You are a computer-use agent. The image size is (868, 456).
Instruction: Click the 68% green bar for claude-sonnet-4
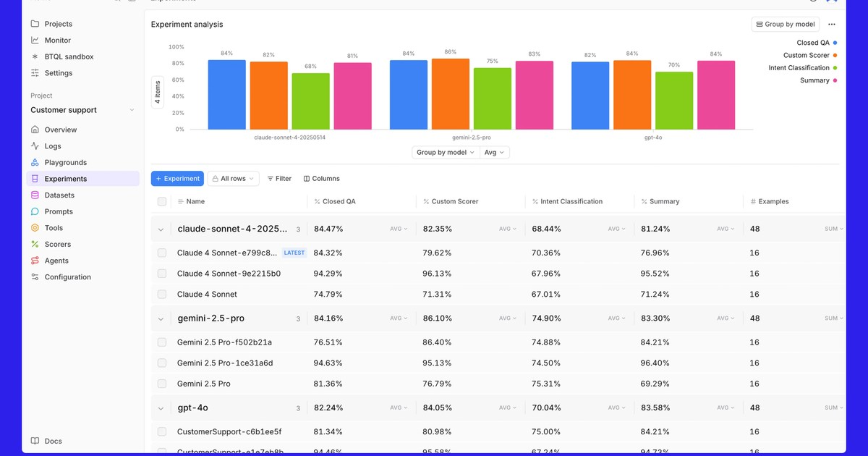point(311,101)
